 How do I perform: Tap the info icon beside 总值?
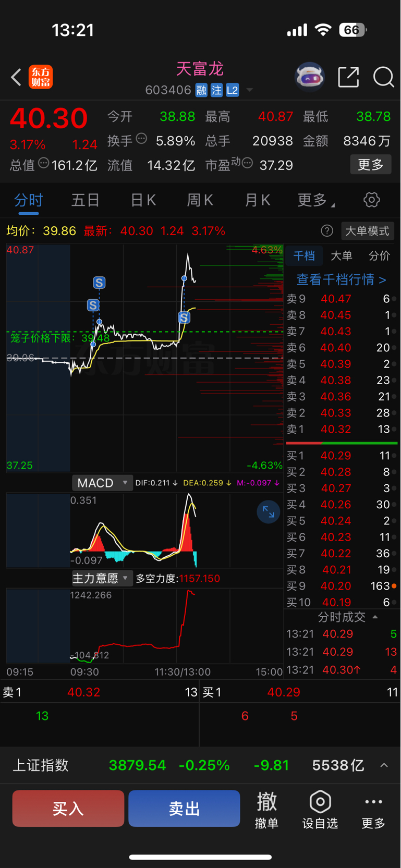point(44,163)
